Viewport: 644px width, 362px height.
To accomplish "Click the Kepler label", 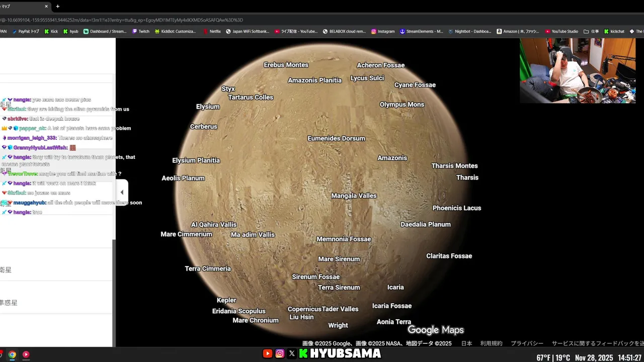I will pos(226,300).
